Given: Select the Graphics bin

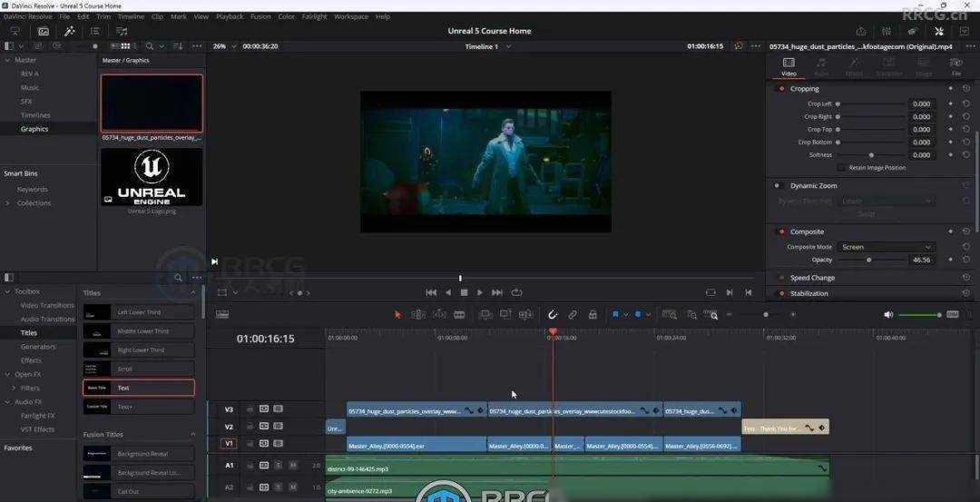Looking at the screenshot, I should pos(34,129).
